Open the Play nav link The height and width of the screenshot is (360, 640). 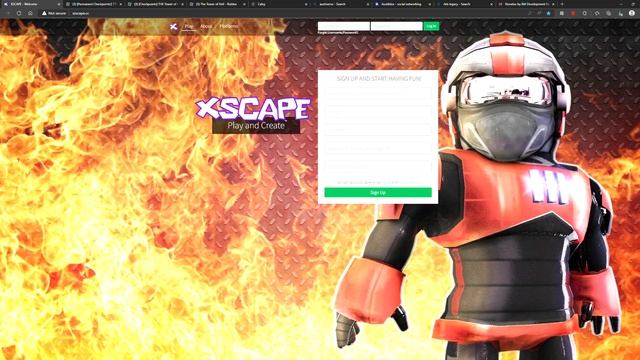[189, 26]
